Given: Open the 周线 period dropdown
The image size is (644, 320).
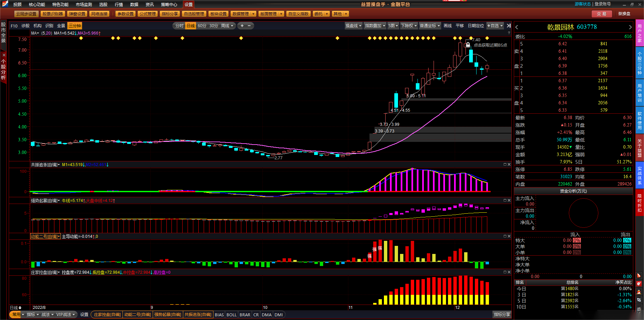Looking at the screenshot, I should coord(227,26).
